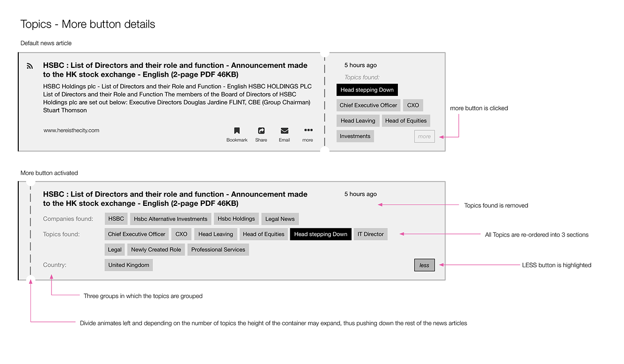Click the RSS feed icon beside the headline
This screenshot has height=364, width=624.
point(30,66)
